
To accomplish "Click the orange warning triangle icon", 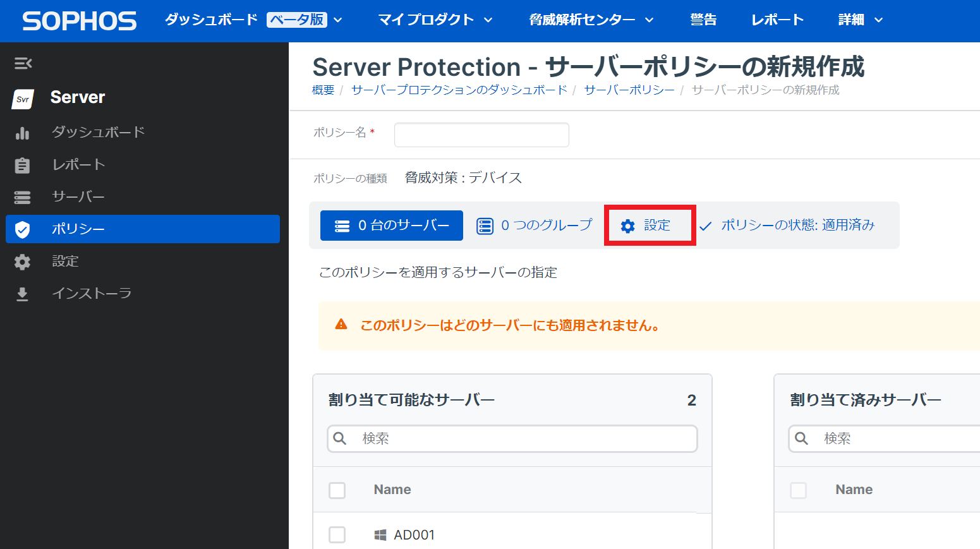I will pyautogui.click(x=341, y=325).
